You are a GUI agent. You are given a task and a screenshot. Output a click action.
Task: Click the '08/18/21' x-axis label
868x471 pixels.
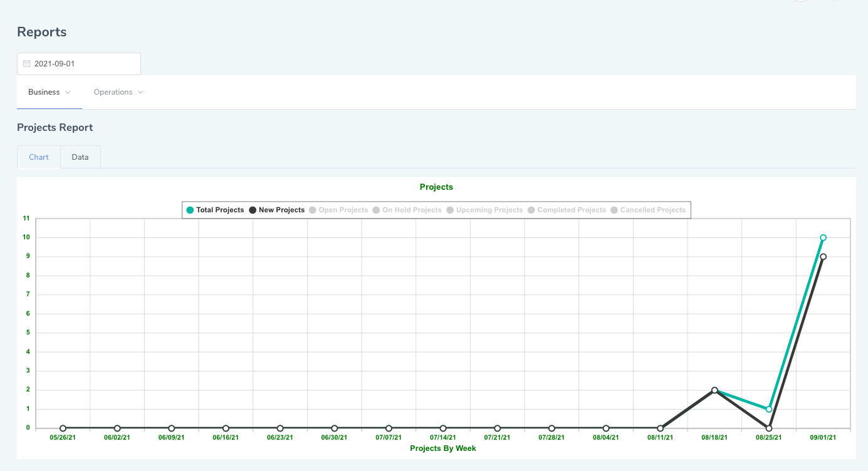(714, 438)
